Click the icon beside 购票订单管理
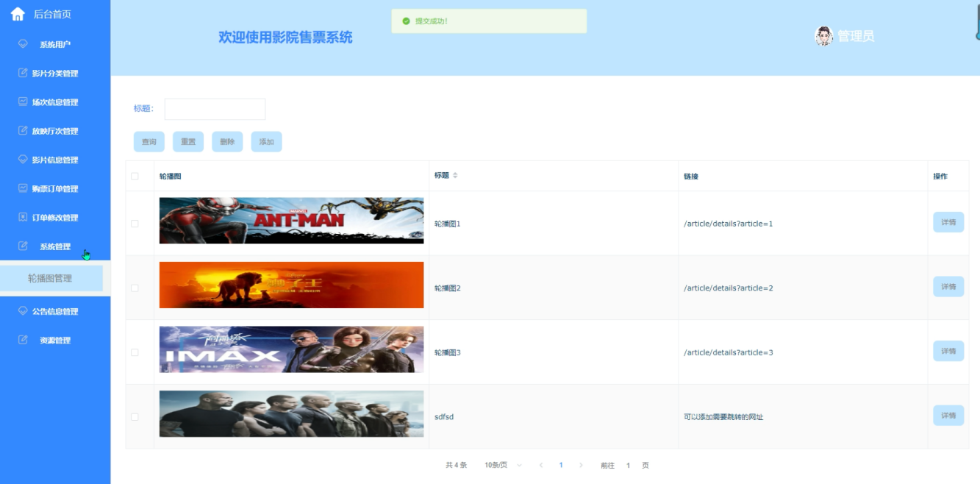Viewport: 980px width, 484px height. point(23,188)
